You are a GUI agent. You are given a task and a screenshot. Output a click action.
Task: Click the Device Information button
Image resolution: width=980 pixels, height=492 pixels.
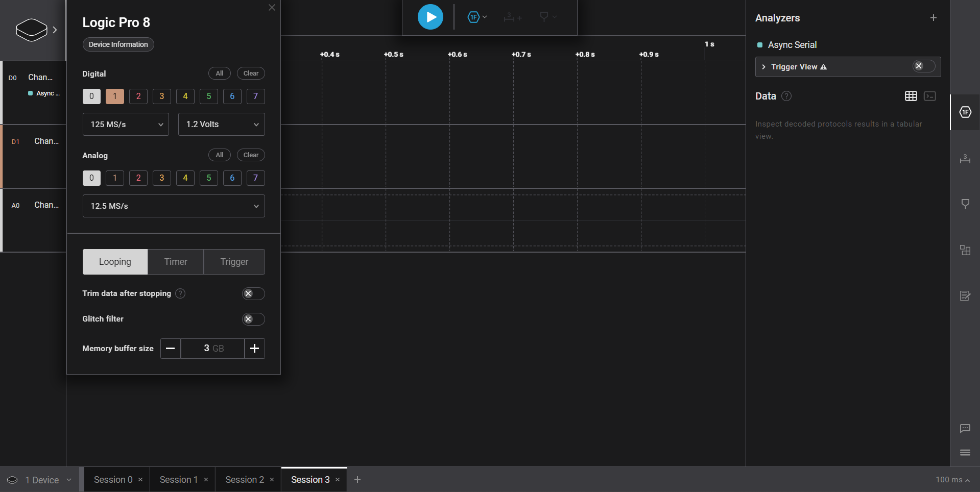[x=118, y=44]
